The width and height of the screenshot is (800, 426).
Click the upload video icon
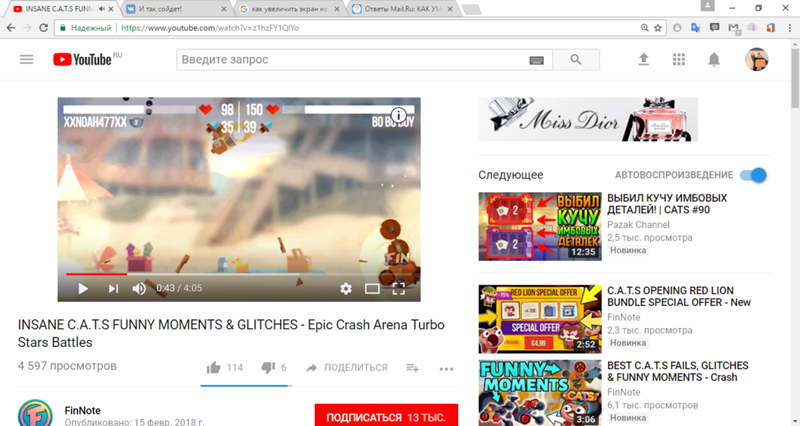644,60
